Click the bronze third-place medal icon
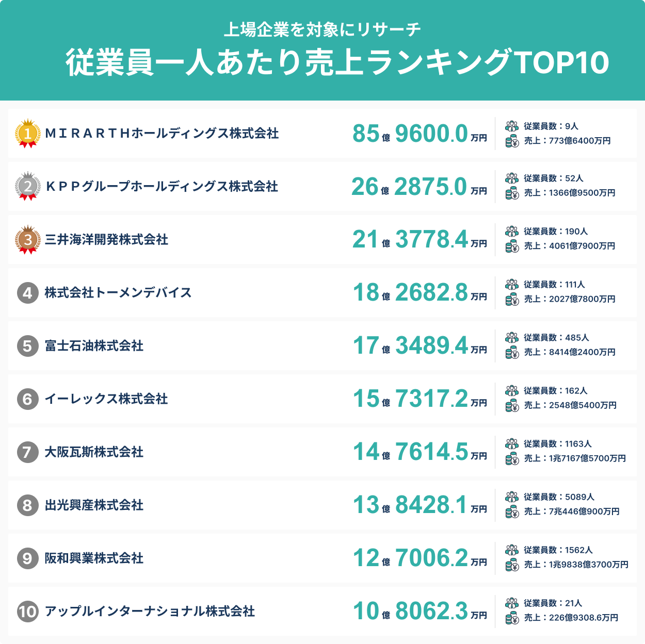 click(x=28, y=240)
